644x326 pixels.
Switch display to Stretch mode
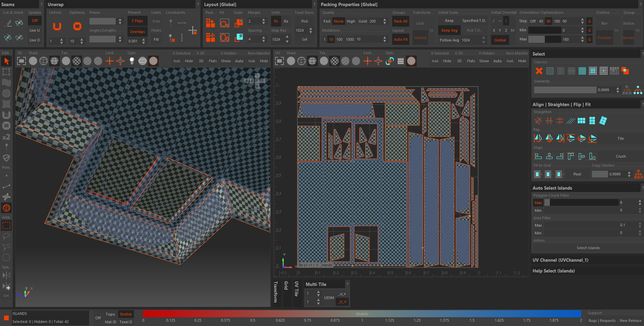(x=126, y=314)
